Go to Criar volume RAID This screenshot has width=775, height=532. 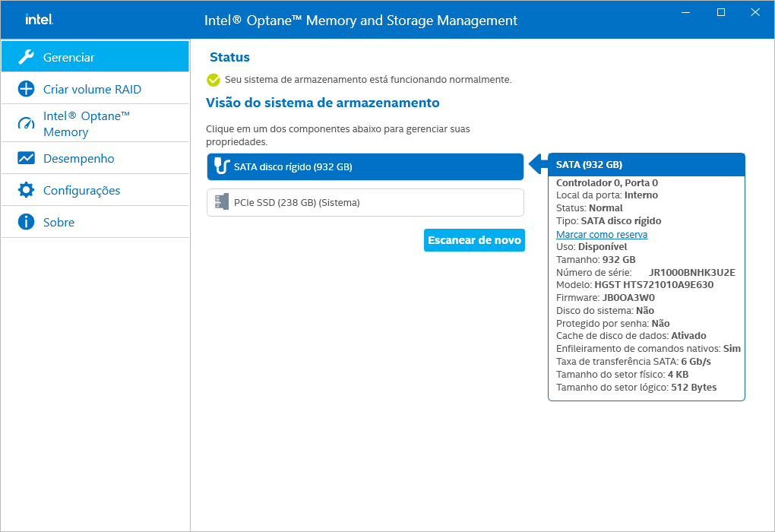click(96, 89)
